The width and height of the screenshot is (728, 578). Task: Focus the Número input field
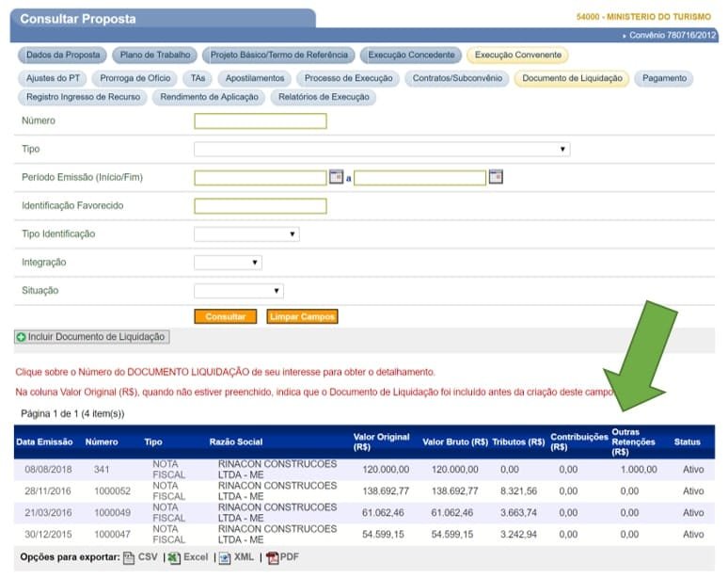[261, 121]
